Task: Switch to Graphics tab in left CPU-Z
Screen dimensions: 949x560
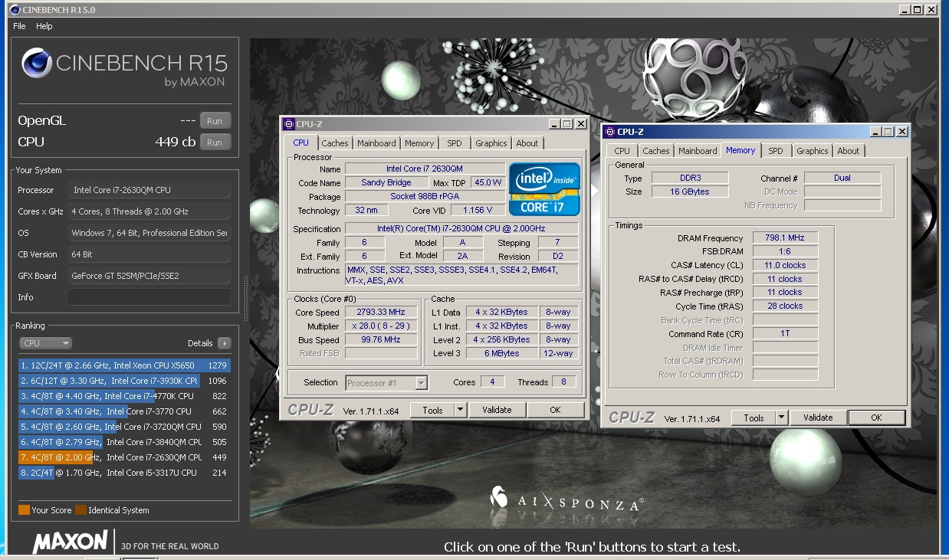Action: click(491, 143)
